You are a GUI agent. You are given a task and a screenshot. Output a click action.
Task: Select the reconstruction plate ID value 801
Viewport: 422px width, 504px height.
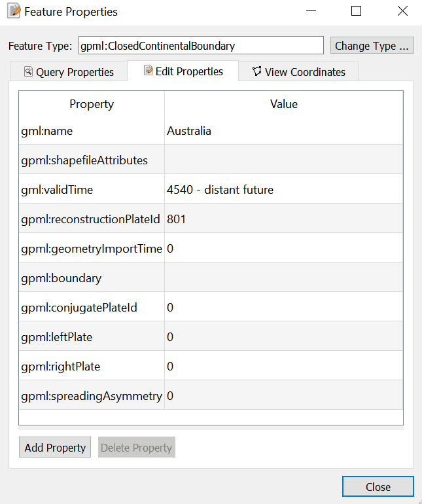283,219
